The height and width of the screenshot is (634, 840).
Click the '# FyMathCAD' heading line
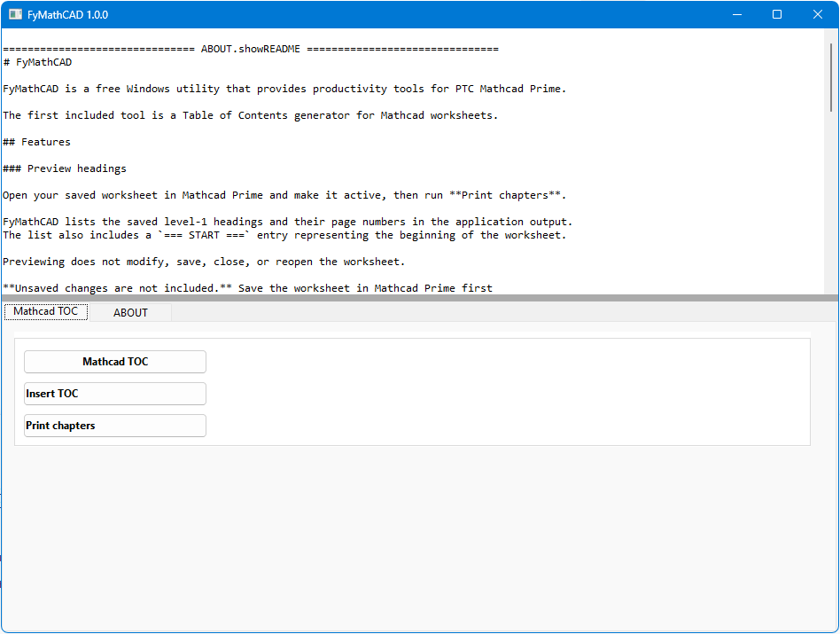tap(37, 62)
